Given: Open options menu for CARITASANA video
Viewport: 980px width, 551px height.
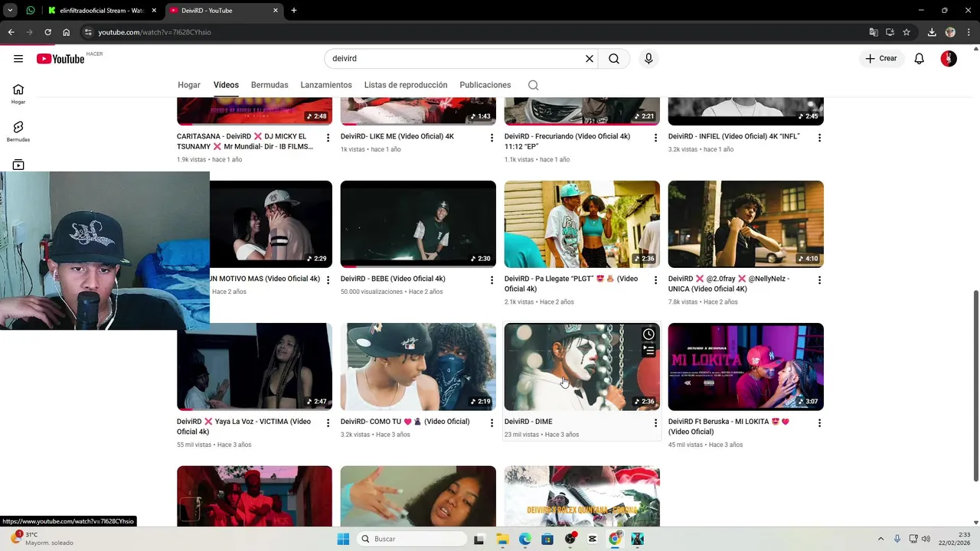Looking at the screenshot, I should point(328,138).
